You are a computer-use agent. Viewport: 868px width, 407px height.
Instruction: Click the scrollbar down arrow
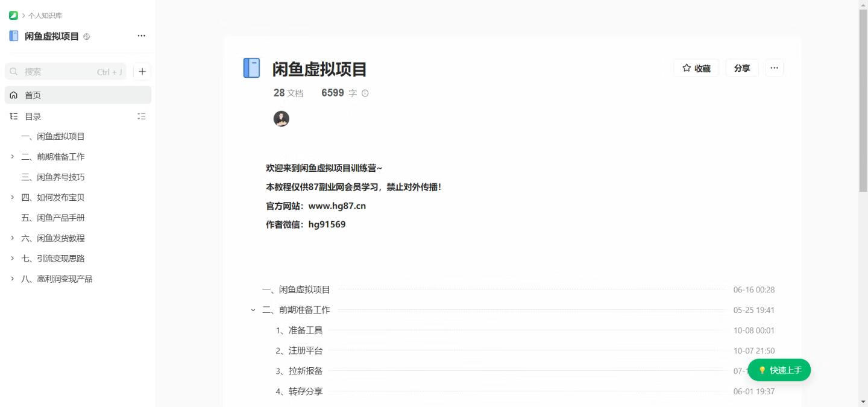863,402
